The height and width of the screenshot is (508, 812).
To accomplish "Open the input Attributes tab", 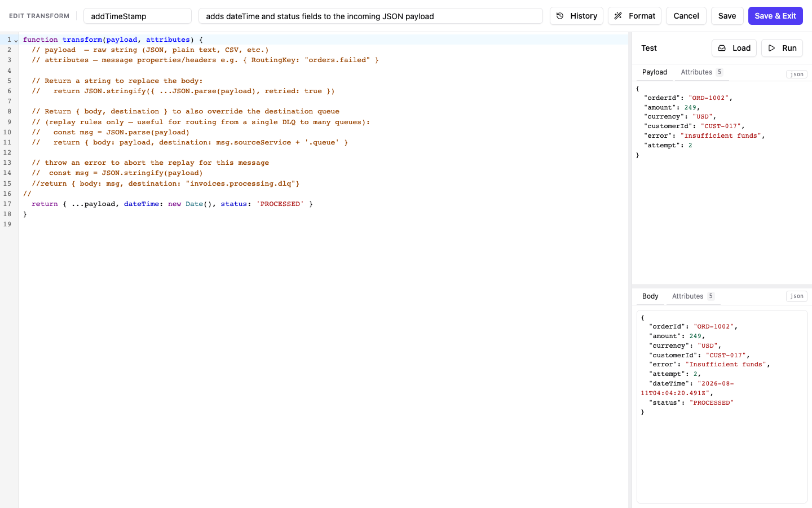I will coord(701,72).
